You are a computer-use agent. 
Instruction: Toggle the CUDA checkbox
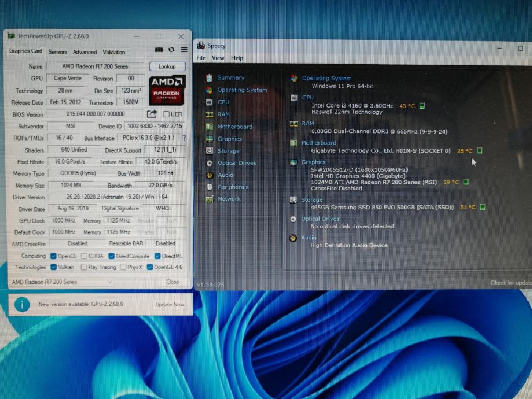pos(84,256)
